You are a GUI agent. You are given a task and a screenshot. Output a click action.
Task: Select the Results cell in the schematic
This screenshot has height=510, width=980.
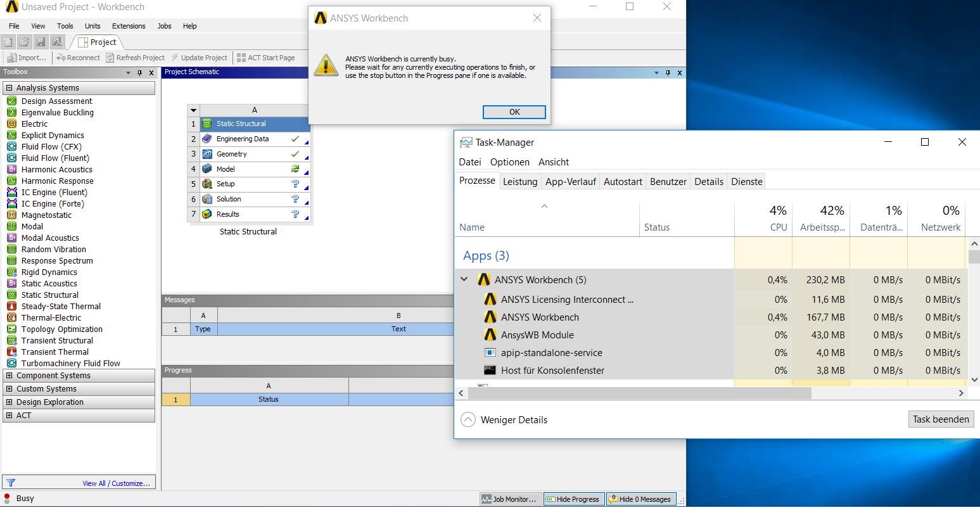[255, 214]
